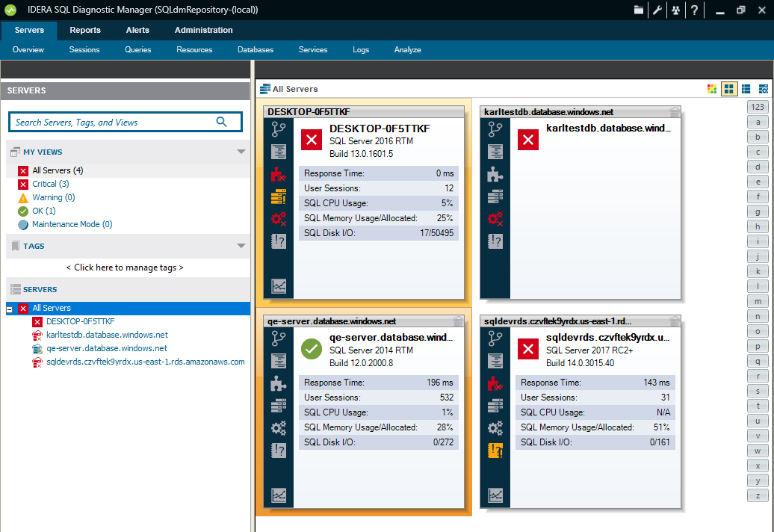The image size is (774, 532).
Task: Click yellow databases icon on DESKTOP-0F5TTKF card
Action: click(x=279, y=197)
